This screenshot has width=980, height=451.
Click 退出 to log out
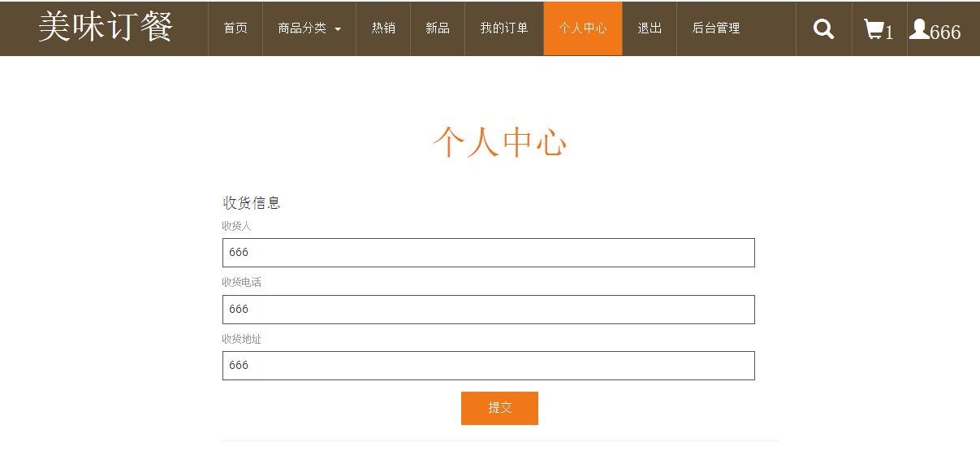pyautogui.click(x=650, y=28)
